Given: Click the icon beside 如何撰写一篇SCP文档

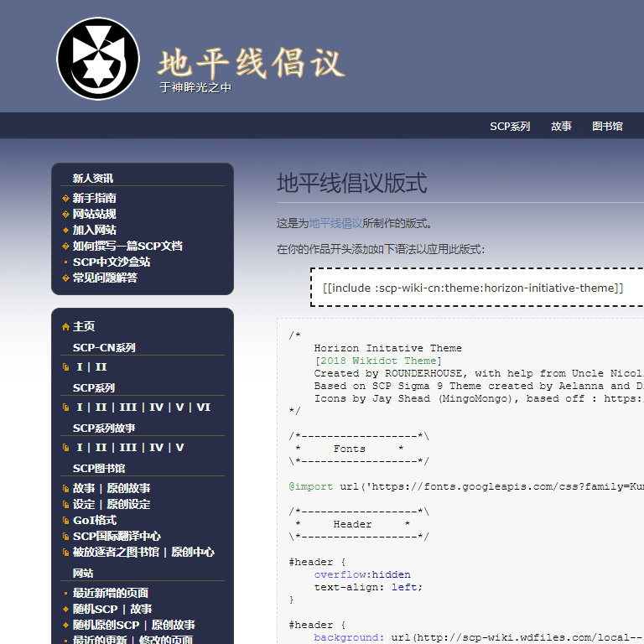Looking at the screenshot, I should click(x=65, y=247).
